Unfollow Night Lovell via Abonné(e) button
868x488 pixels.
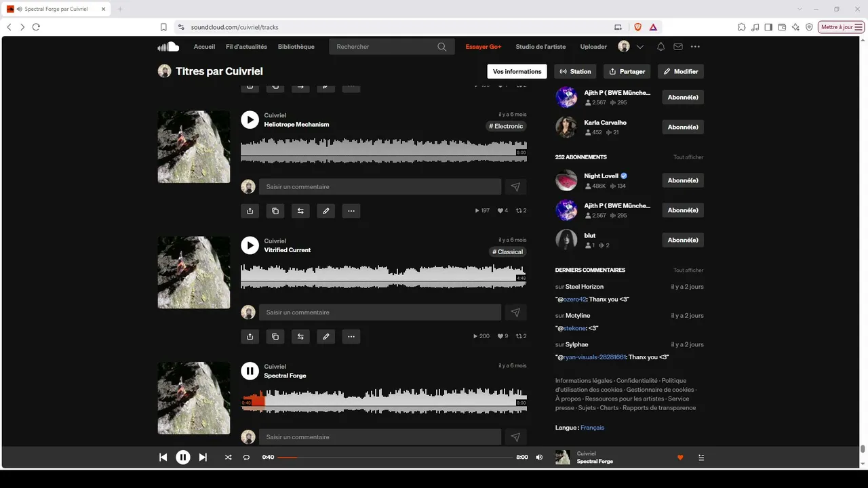click(683, 180)
